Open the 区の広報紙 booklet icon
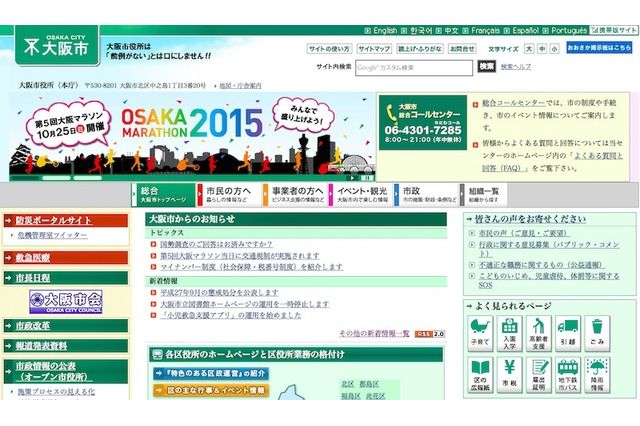Screen dimensions: 640x426 pos(480,375)
